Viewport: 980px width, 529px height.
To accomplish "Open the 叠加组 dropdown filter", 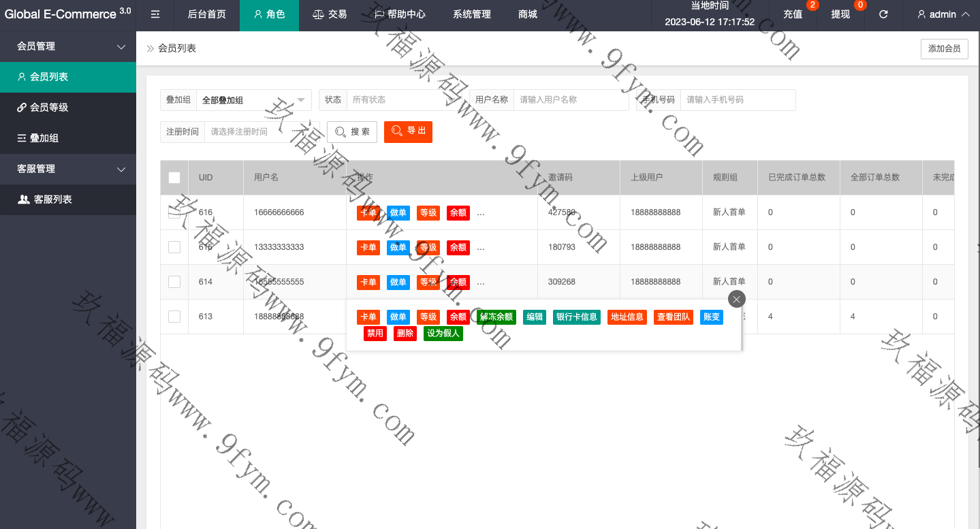I will click(x=253, y=100).
